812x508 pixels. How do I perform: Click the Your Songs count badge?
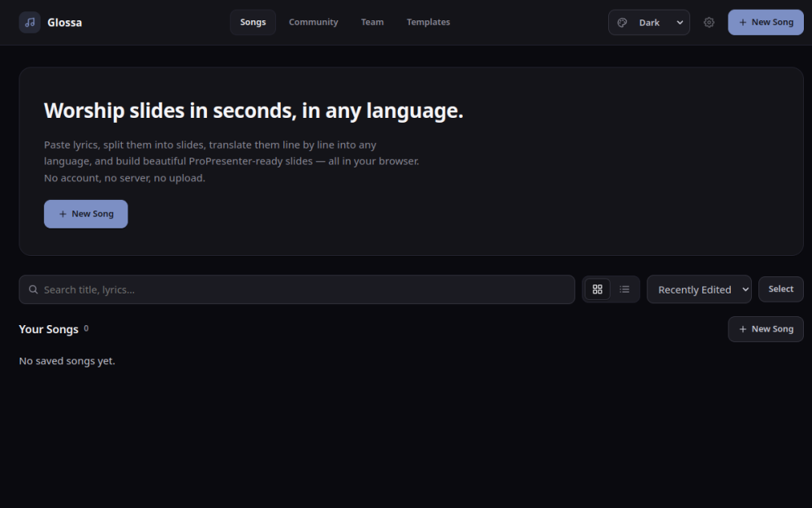coord(86,328)
